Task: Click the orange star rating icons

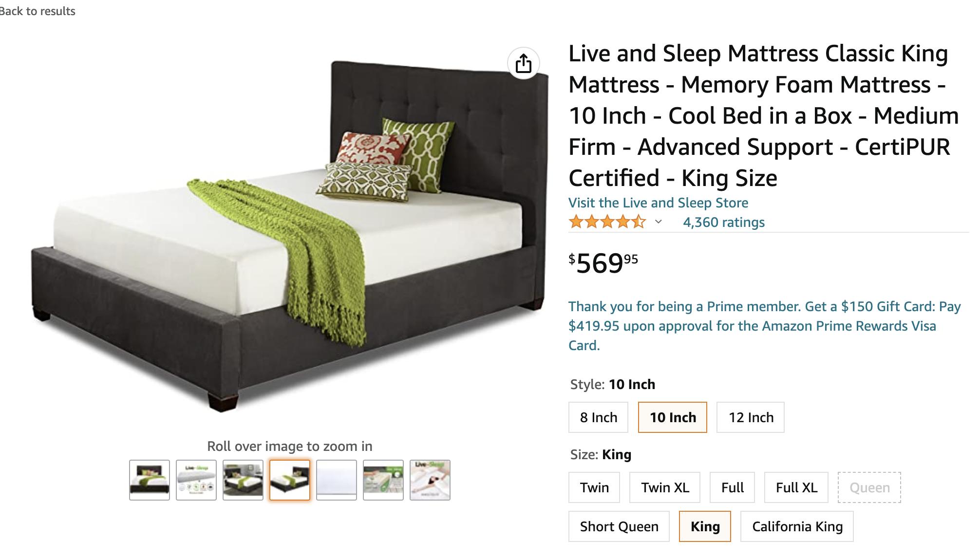Action: (x=607, y=222)
